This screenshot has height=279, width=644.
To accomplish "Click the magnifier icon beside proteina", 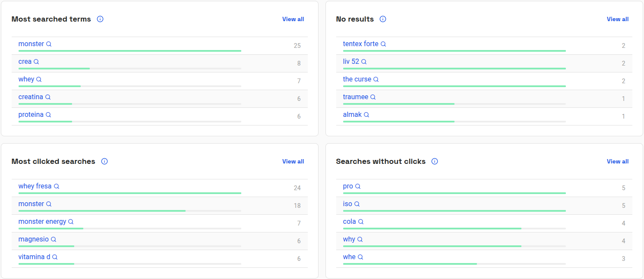I will point(48,115).
